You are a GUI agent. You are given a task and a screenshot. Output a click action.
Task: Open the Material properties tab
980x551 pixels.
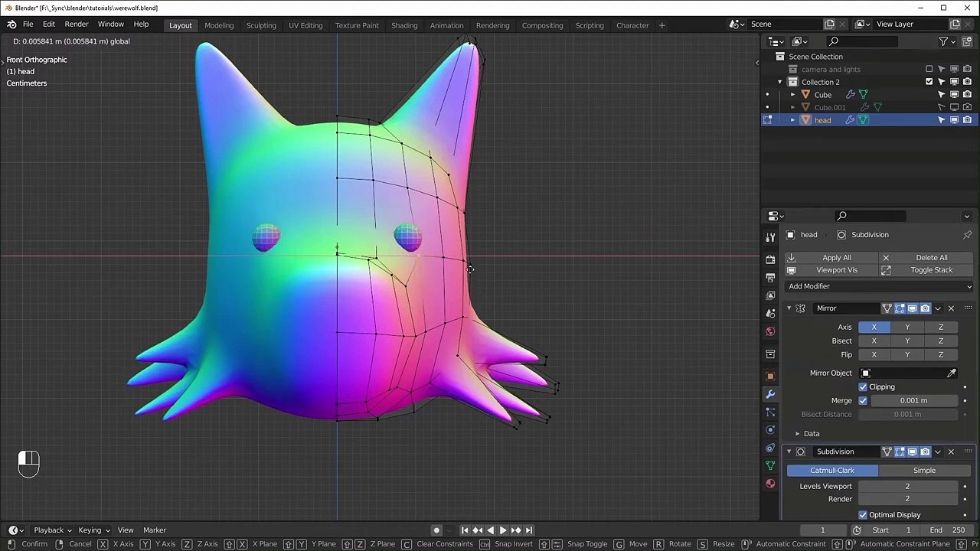[x=770, y=484]
